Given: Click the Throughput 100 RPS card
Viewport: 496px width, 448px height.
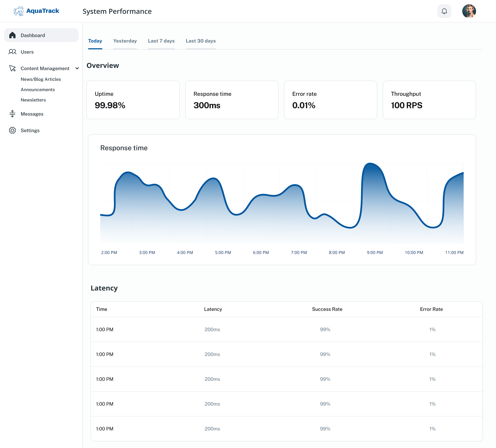Looking at the screenshot, I should coord(429,100).
